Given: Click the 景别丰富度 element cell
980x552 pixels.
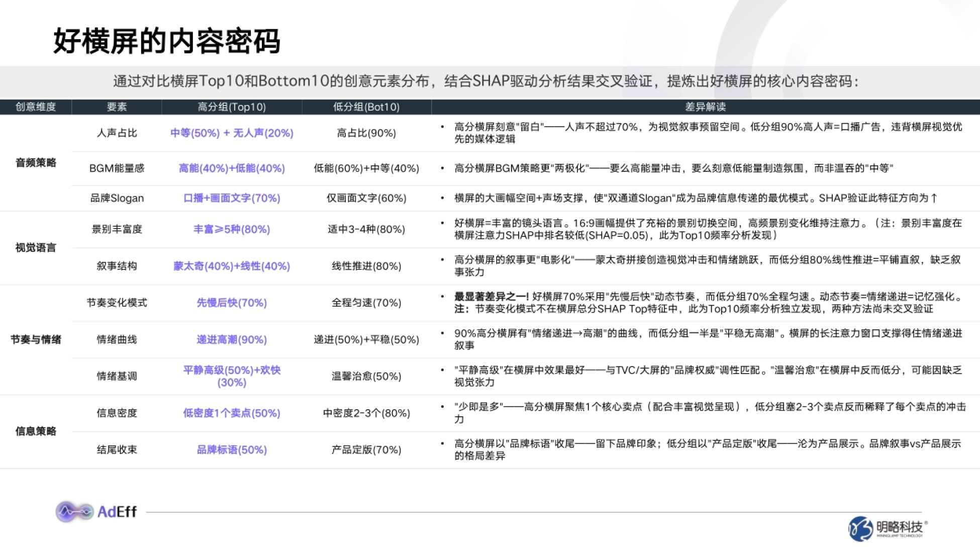Looking at the screenshot, I should [117, 229].
